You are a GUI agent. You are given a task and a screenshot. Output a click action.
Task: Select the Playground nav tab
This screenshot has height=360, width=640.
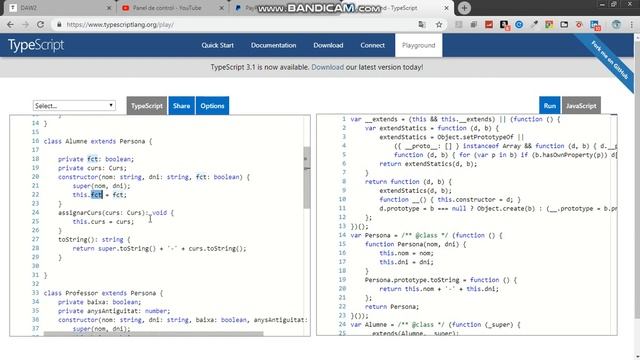pyautogui.click(x=418, y=45)
